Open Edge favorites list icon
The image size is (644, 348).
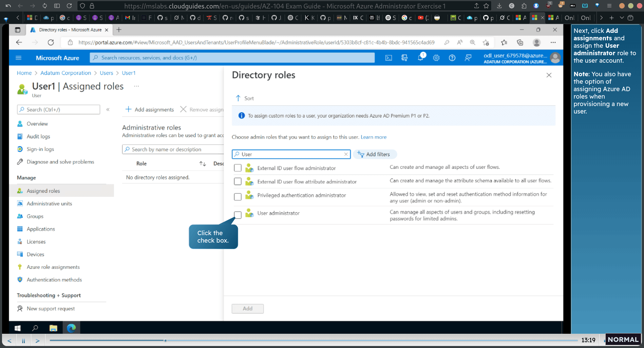click(x=504, y=42)
